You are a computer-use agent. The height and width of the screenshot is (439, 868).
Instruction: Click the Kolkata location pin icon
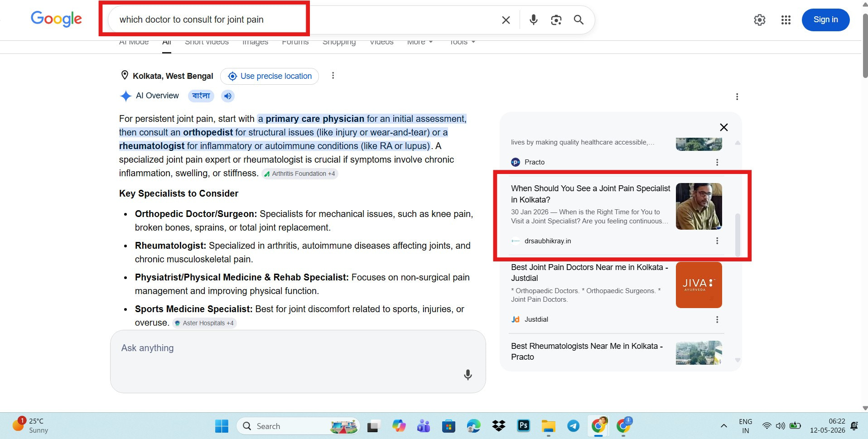pyautogui.click(x=125, y=75)
